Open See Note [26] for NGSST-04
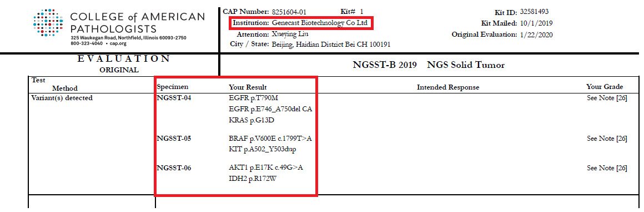 pyautogui.click(x=607, y=98)
